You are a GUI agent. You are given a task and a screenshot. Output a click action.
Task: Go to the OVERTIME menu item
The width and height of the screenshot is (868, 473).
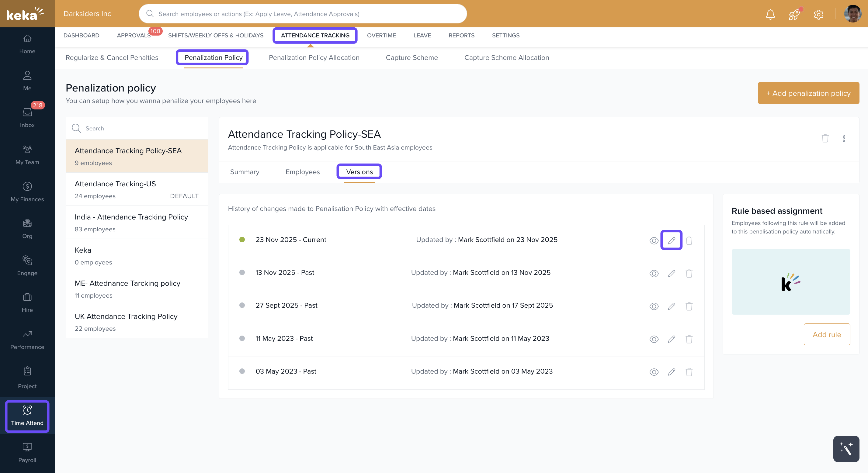(381, 35)
